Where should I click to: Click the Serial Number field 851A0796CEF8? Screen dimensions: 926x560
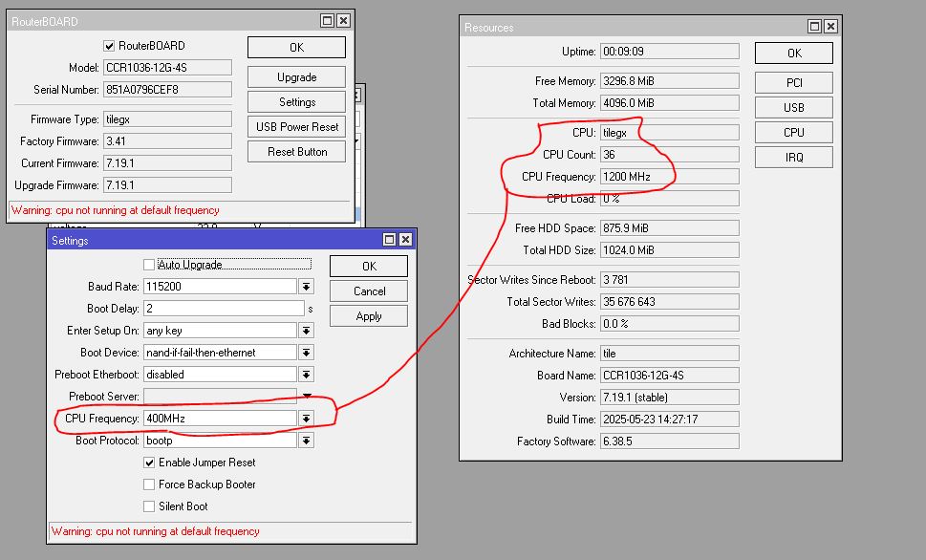click(x=168, y=90)
